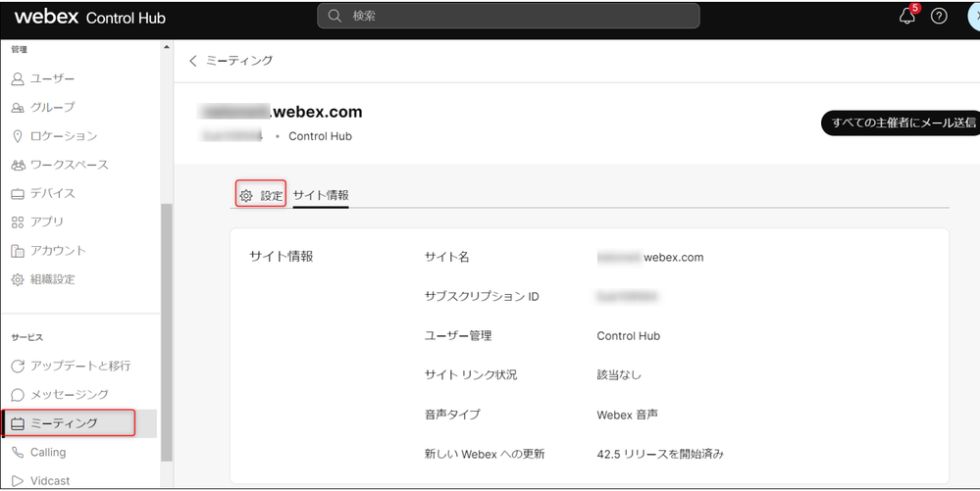This screenshot has width=980, height=491.
Task: Click the サイト名 label
Action: click(x=446, y=258)
